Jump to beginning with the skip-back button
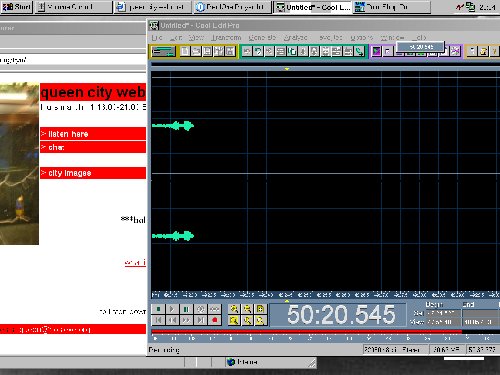The height and width of the screenshot is (375, 500). coord(158,320)
